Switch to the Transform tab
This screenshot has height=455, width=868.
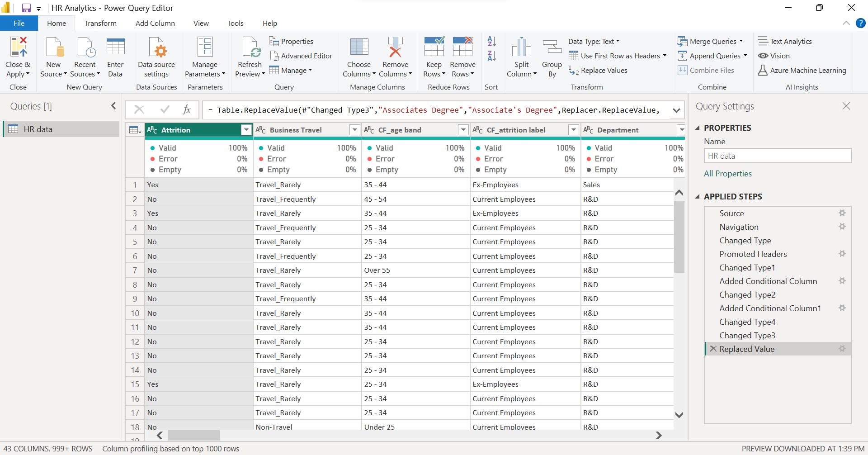[100, 23]
